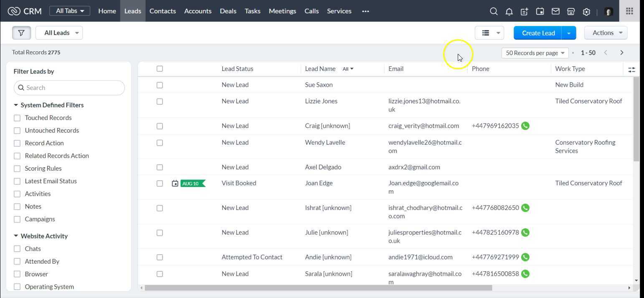
Task: Click the Create Lead button
Action: point(538,33)
